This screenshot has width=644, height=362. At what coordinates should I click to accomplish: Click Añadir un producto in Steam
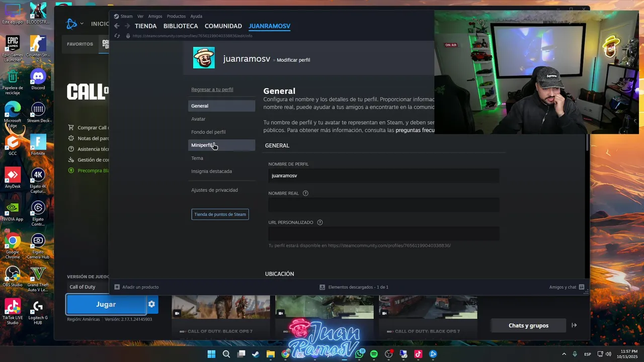tap(136, 287)
